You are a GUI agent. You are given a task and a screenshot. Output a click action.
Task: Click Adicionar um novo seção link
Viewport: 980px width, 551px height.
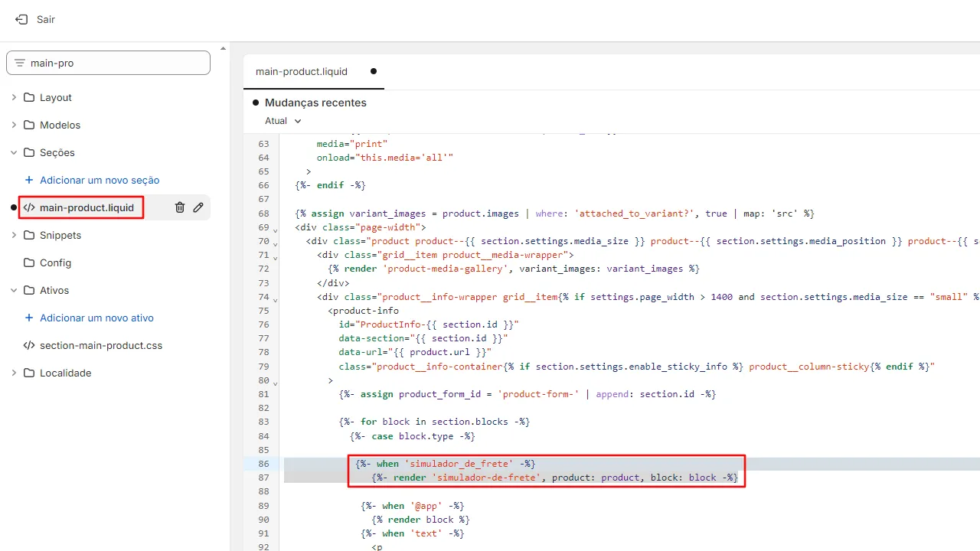(100, 180)
